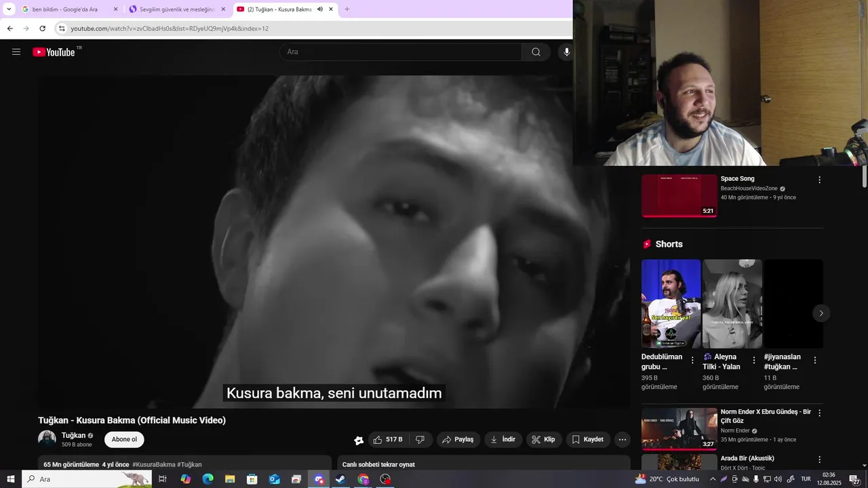The width and height of the screenshot is (868, 488).
Task: Click the Windows taskbar Ara search box
Action: (x=87, y=479)
